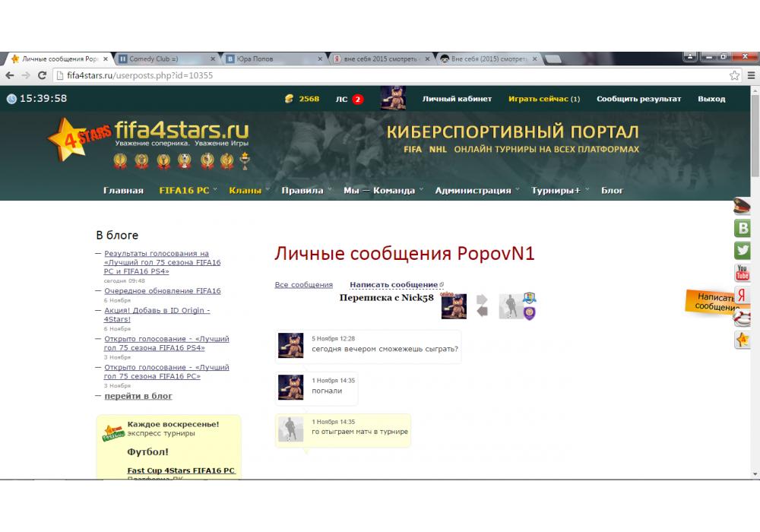Open the Все сообщения link

point(303,285)
